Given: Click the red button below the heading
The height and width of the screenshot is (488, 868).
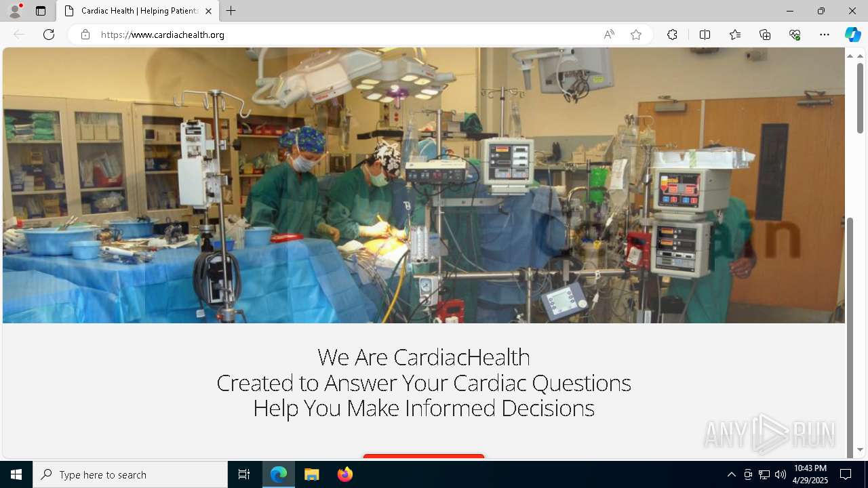Looking at the screenshot, I should pyautogui.click(x=424, y=457).
